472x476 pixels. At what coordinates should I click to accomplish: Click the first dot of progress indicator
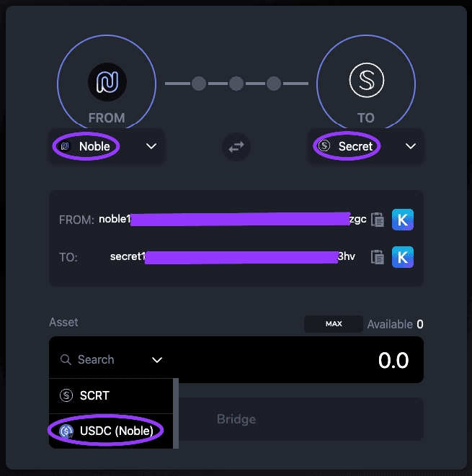(x=199, y=84)
